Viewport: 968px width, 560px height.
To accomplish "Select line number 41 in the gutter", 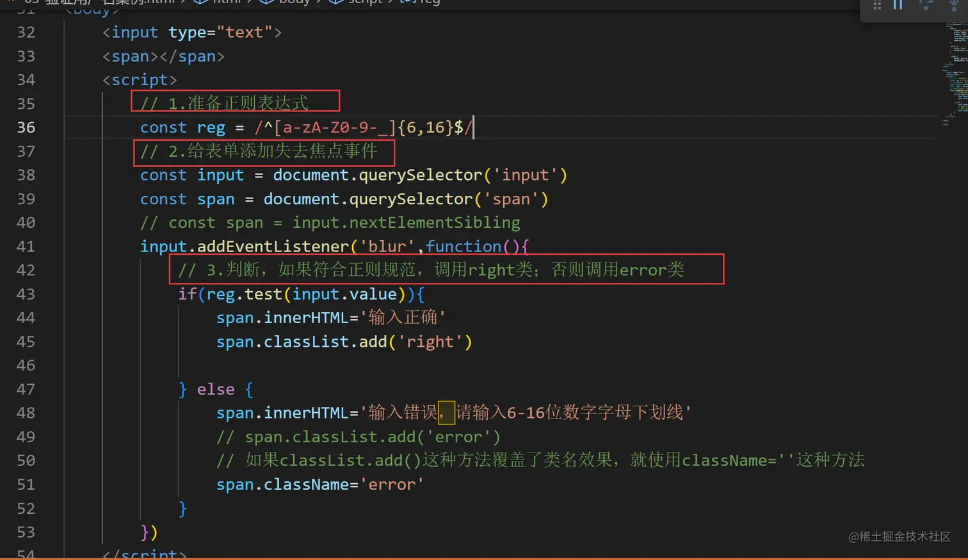I will [26, 246].
